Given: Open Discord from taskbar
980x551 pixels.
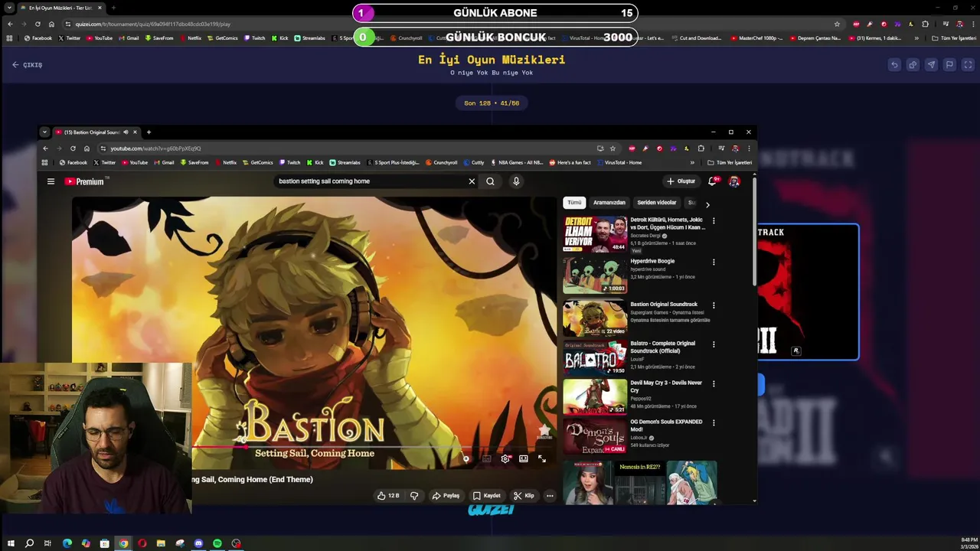Looking at the screenshot, I should 198,543.
